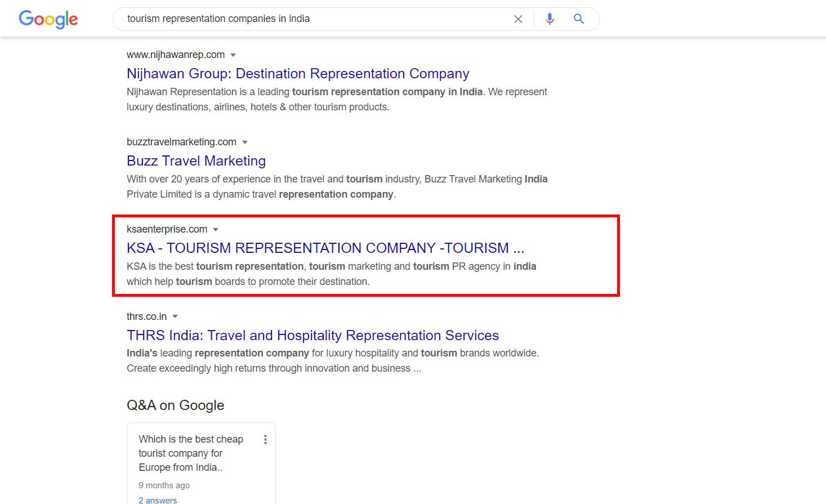The width and height of the screenshot is (826, 504).
Task: Expand dropdown arrow beside buzztravelmarketing.com
Action: [245, 142]
